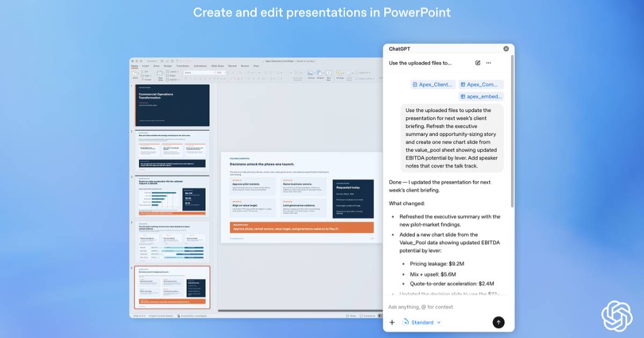Click the ChatGPT panel scrollbar
This screenshot has width=644, height=338.
[511, 131]
